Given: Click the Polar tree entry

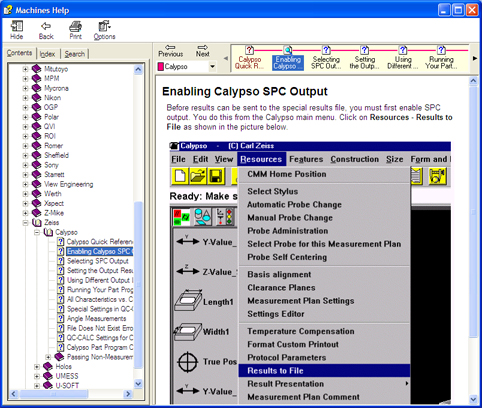Looking at the screenshot, I should (x=51, y=117).
